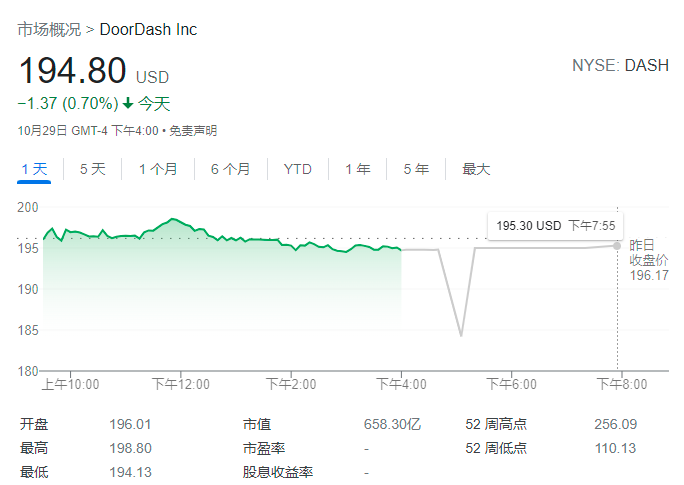Select the 5 年 range tab
This screenshot has width=684, height=485.
click(416, 169)
